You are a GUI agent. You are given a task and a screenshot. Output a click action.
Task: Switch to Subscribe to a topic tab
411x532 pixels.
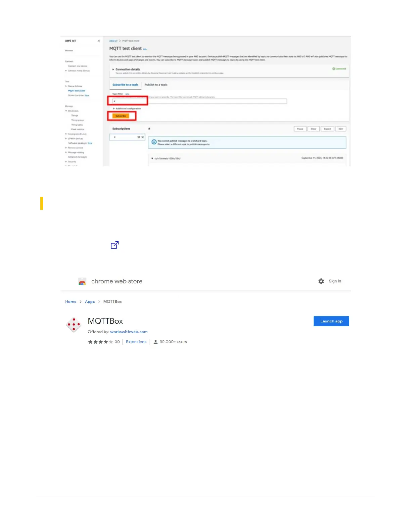[125, 85]
